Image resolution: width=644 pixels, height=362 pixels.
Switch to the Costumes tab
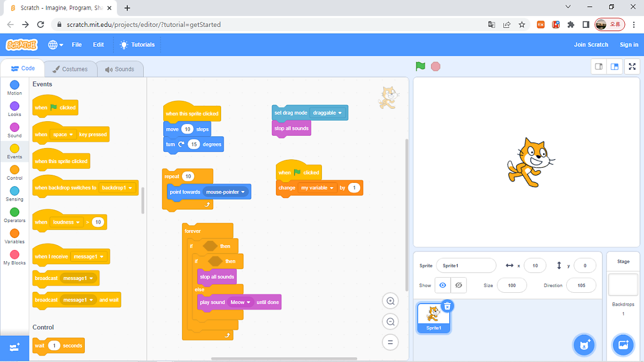tap(70, 69)
